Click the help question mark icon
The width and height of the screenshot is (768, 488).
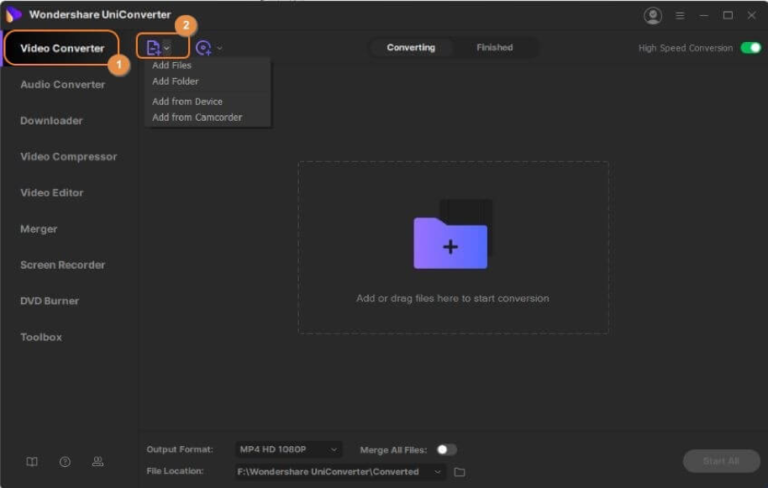[x=65, y=462]
